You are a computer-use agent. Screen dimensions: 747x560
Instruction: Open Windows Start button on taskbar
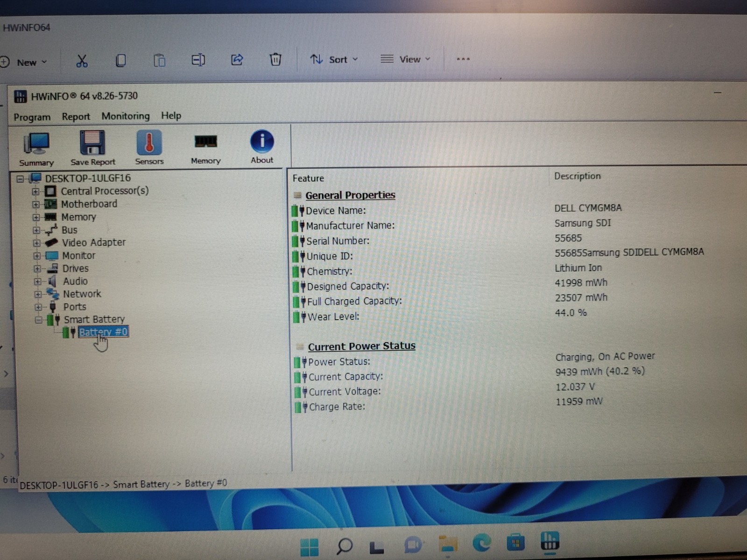click(x=309, y=547)
